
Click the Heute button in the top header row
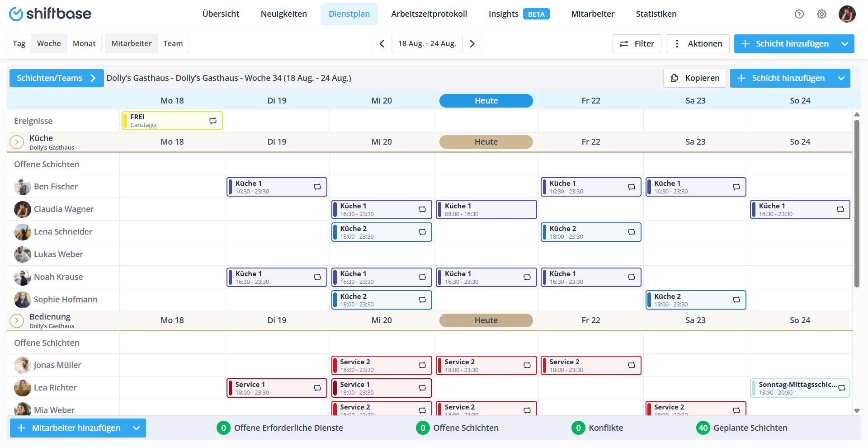tap(486, 101)
